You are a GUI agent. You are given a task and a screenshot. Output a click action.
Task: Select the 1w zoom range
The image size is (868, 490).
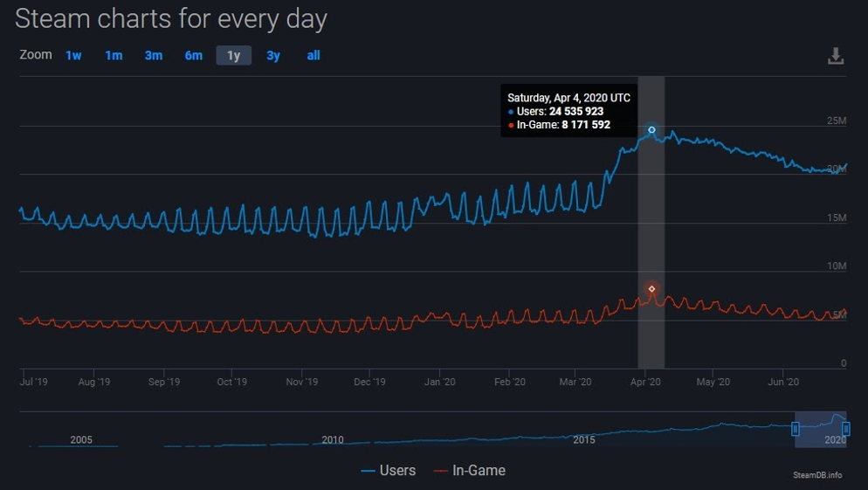coord(73,55)
